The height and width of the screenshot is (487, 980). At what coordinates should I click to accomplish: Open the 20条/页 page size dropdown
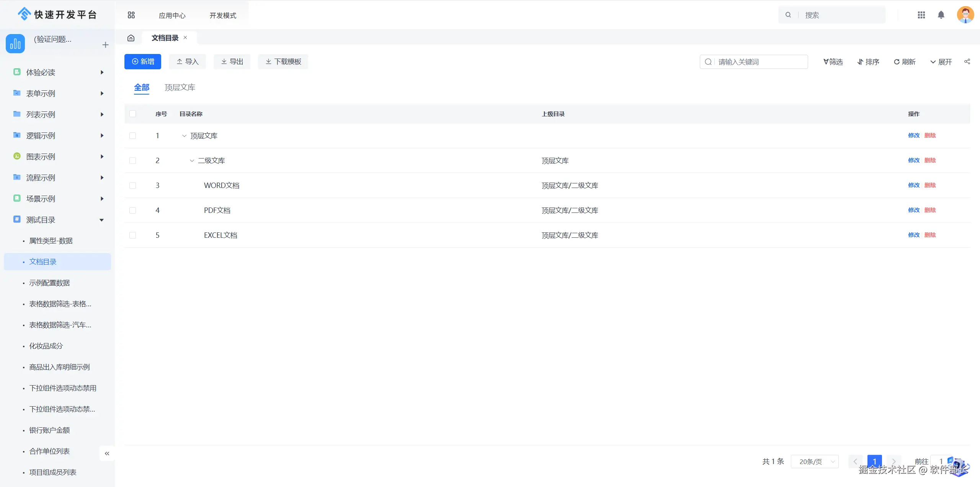click(x=815, y=462)
